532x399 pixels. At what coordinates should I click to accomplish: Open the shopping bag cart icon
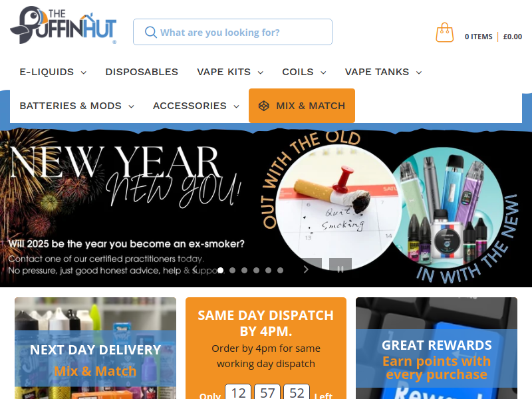tap(444, 33)
